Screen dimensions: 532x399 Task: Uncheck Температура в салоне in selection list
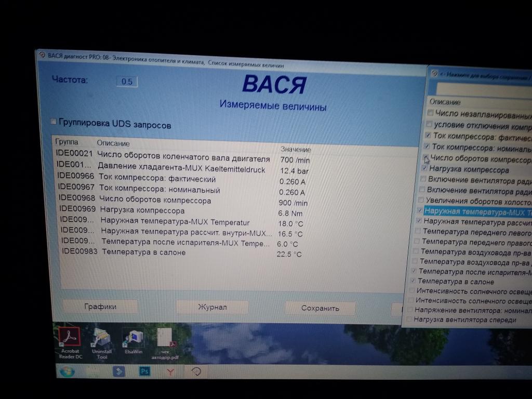click(x=413, y=281)
